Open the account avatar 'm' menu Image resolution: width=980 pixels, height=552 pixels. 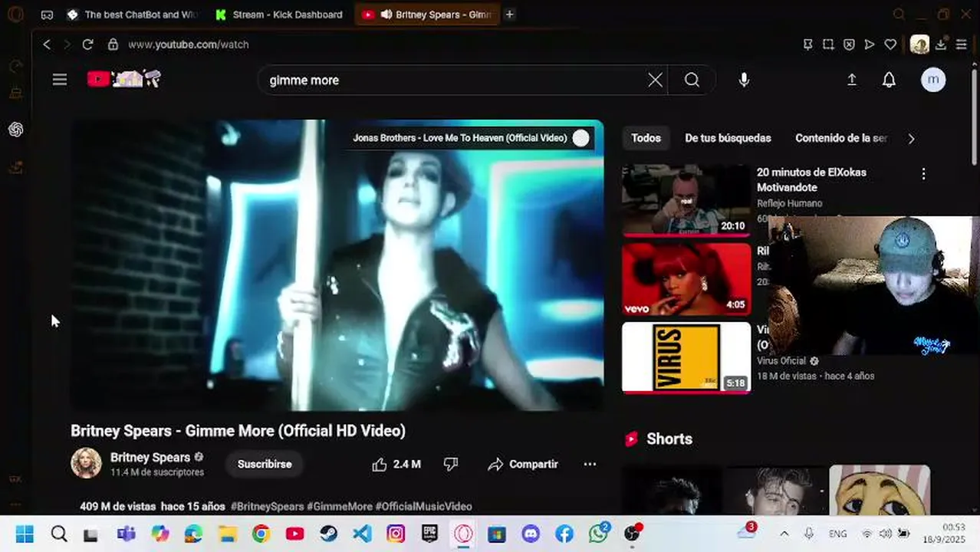click(x=933, y=80)
